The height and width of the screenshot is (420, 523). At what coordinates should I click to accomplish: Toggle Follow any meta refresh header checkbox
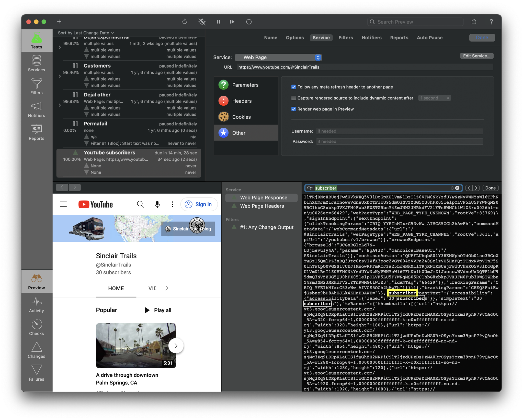point(293,87)
